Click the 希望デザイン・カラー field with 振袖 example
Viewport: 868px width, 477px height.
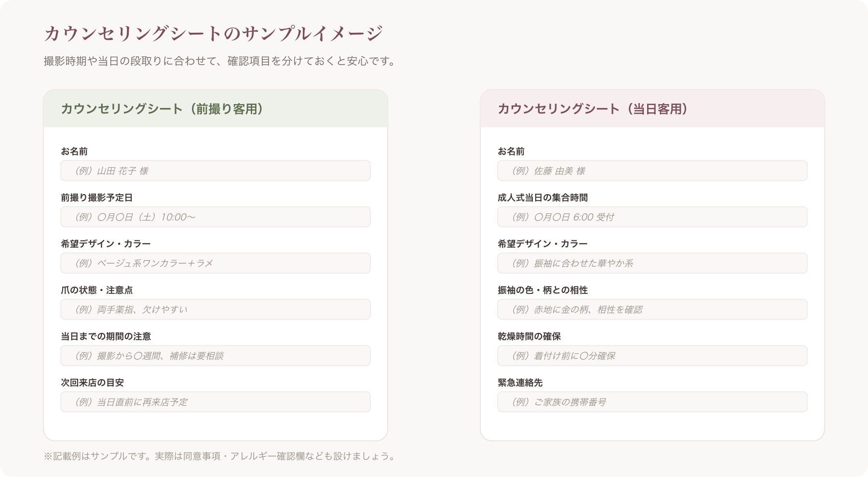click(652, 263)
